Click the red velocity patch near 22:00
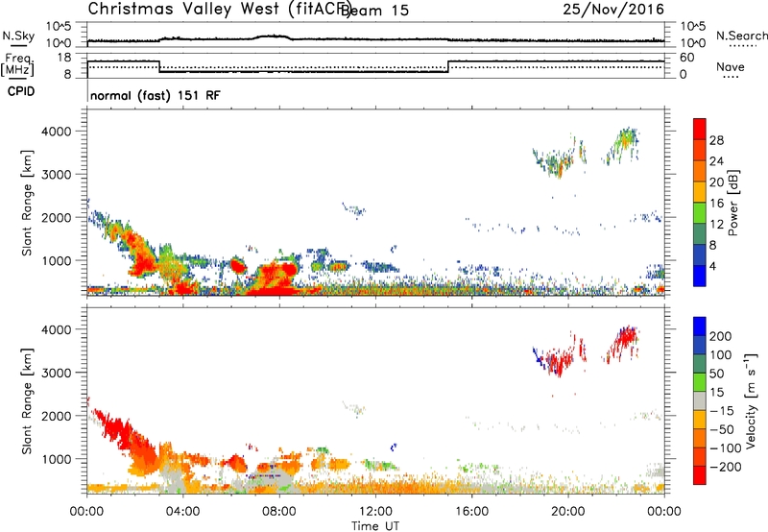 point(625,341)
